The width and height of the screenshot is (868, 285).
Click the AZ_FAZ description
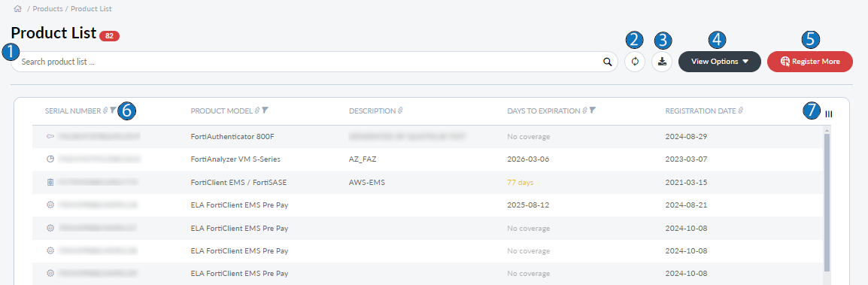pyautogui.click(x=363, y=159)
